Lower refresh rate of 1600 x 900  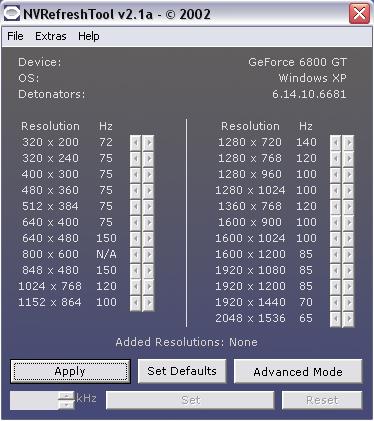pyautogui.click(x=336, y=223)
